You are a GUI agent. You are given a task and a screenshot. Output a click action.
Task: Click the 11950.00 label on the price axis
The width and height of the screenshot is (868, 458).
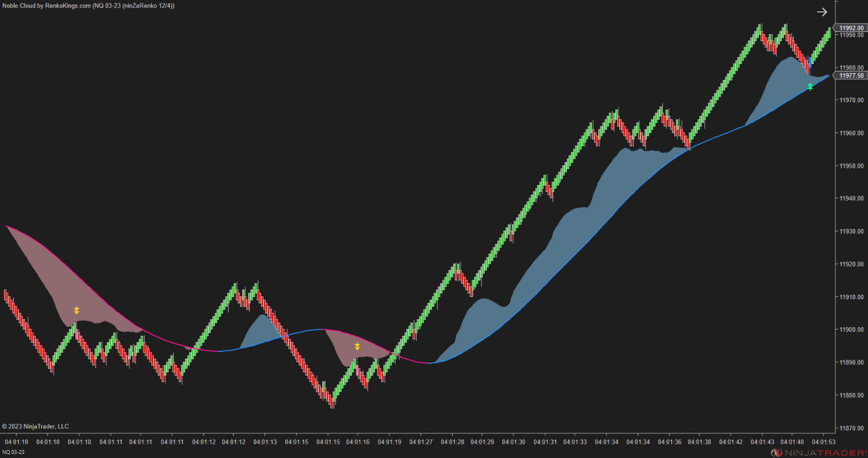pyautogui.click(x=850, y=165)
